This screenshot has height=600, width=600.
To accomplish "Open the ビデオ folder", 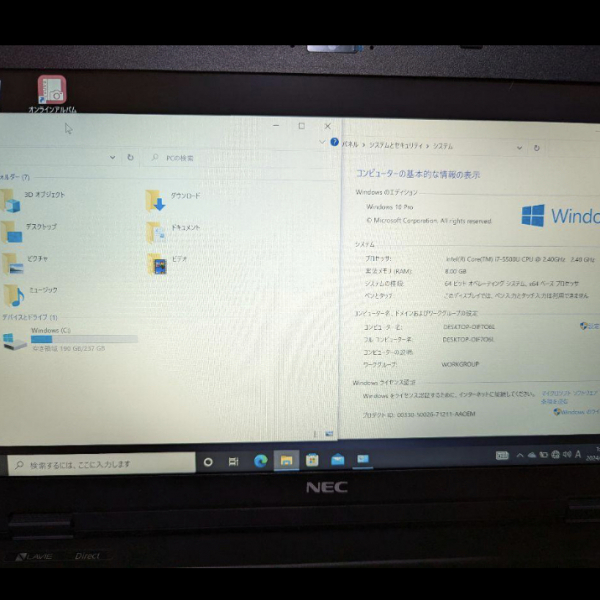I will [168, 264].
